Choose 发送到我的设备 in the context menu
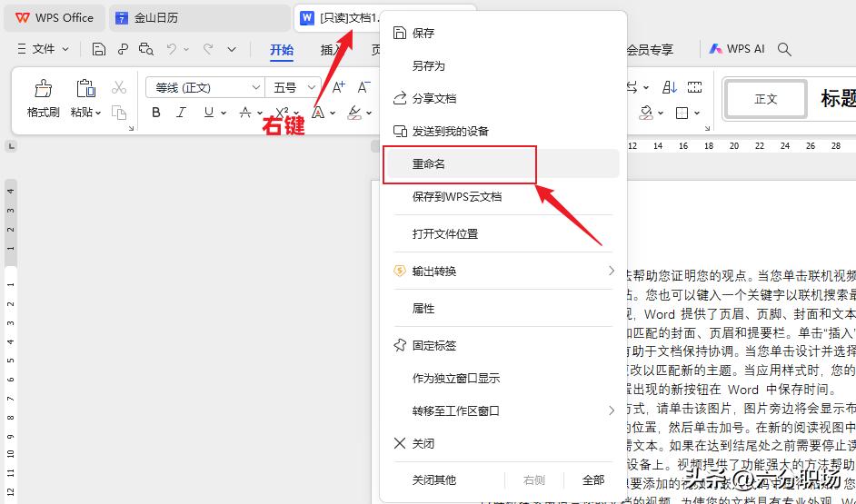 (503, 132)
